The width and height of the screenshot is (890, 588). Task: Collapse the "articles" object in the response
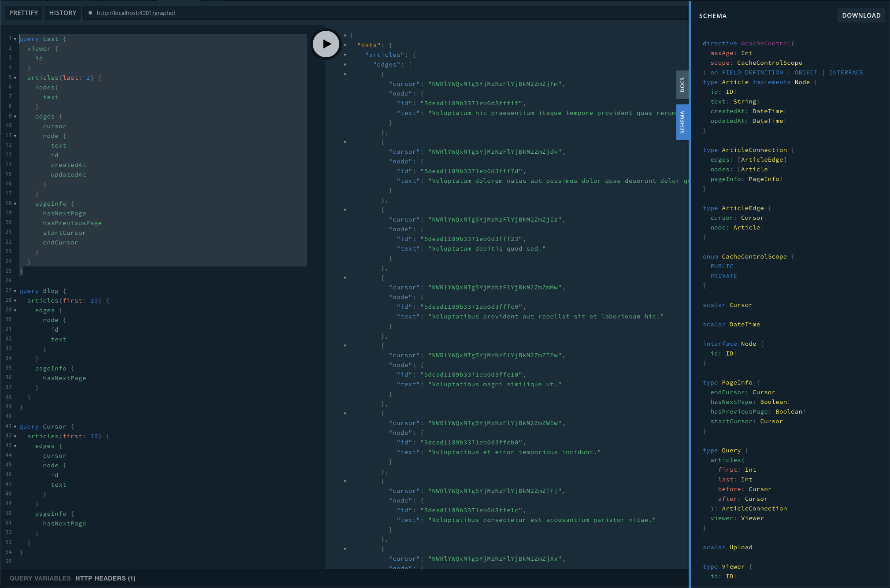pos(345,55)
